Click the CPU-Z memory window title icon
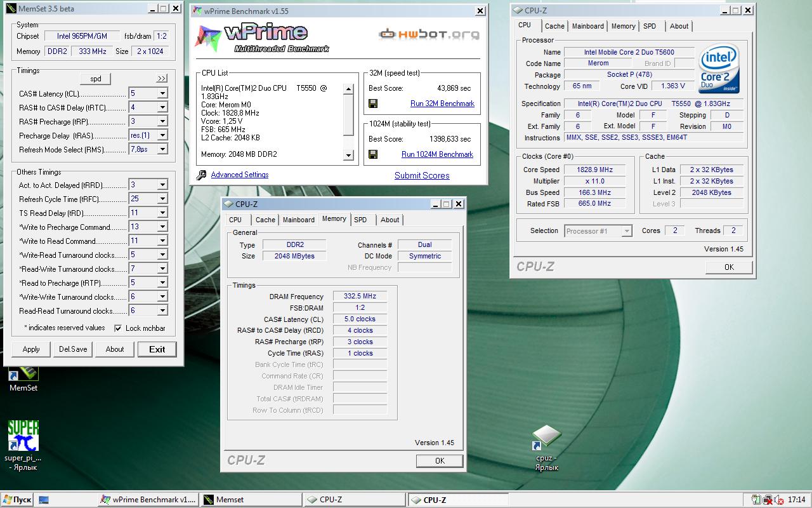The width and height of the screenshot is (812, 508). pyautogui.click(x=228, y=204)
